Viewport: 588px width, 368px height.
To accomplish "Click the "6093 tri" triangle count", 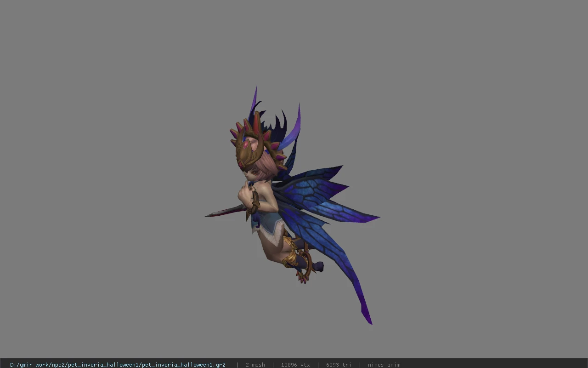I will point(339,365).
